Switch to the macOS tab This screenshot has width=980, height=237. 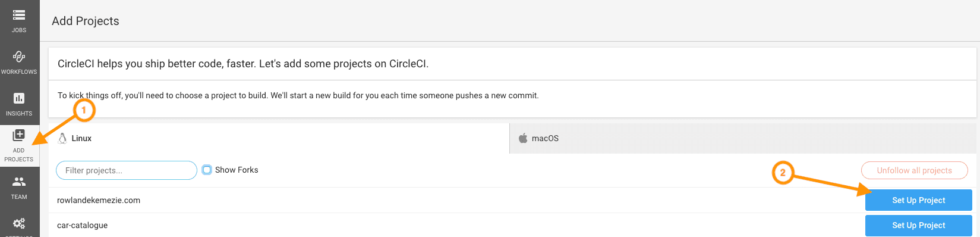pos(743,138)
